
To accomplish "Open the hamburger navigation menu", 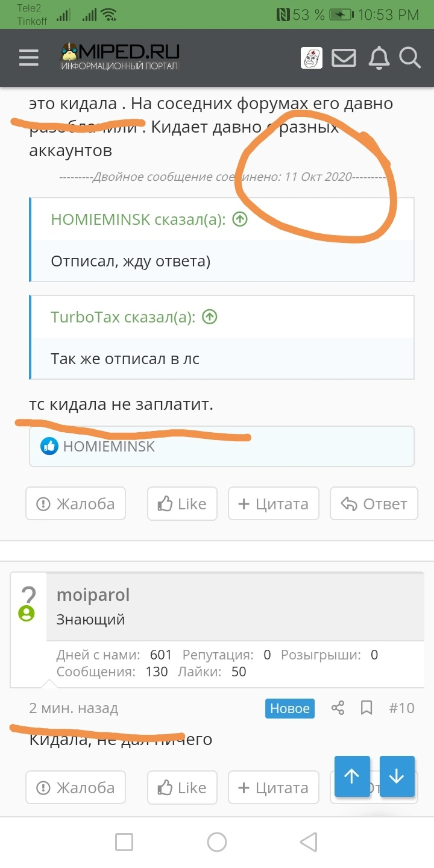I will [28, 58].
